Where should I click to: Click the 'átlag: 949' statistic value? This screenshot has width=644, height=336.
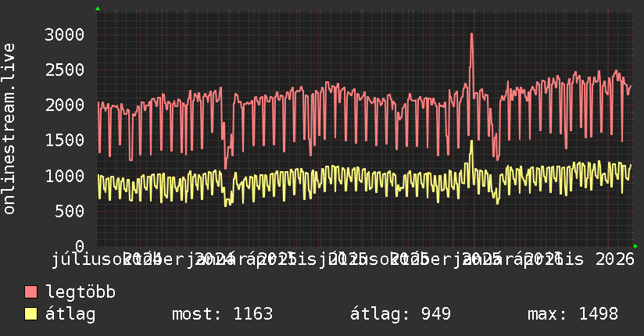400,314
